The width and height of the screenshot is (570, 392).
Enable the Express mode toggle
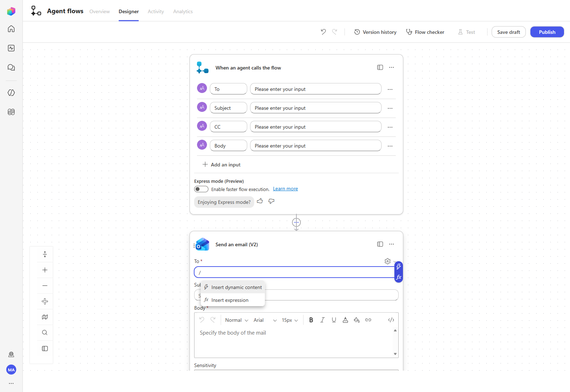(x=201, y=189)
